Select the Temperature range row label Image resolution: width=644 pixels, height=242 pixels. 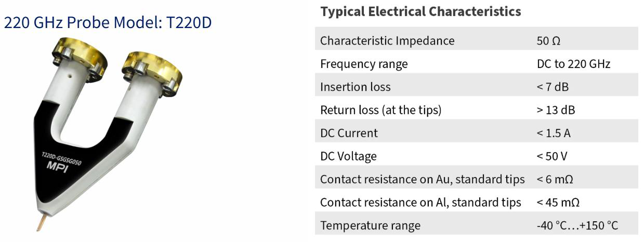pos(370,225)
